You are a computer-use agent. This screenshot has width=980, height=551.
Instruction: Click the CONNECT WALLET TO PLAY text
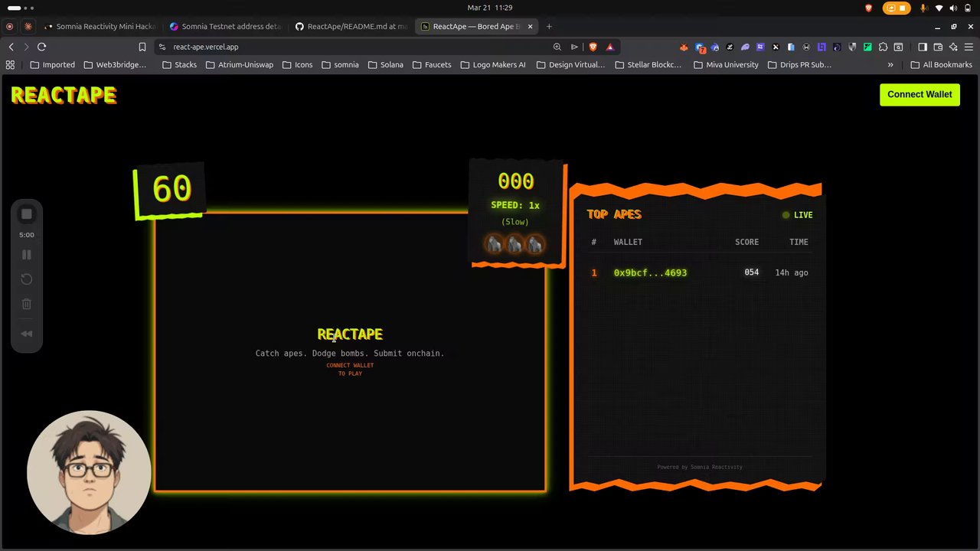350,369
